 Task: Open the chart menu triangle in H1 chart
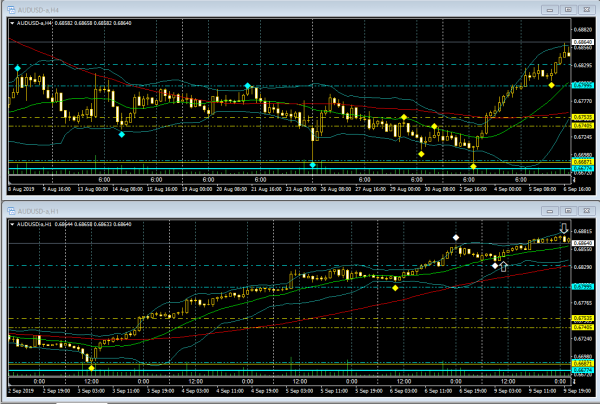pyautogui.click(x=12, y=224)
